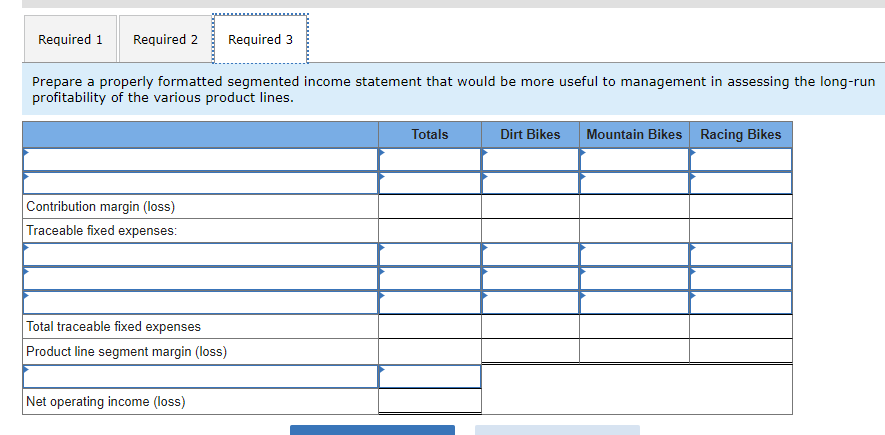
Task: Select Contribution margin (loss) Dirt Bikes cell
Action: (x=531, y=207)
